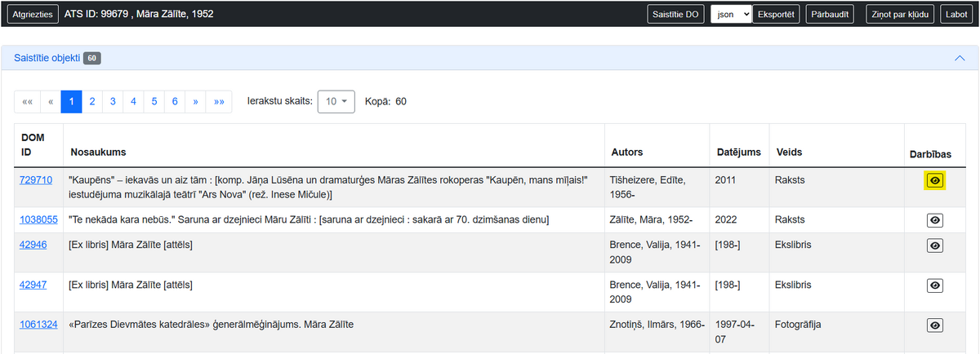Jump to last page with »» button
The width and height of the screenshot is (980, 354).
[x=219, y=102]
